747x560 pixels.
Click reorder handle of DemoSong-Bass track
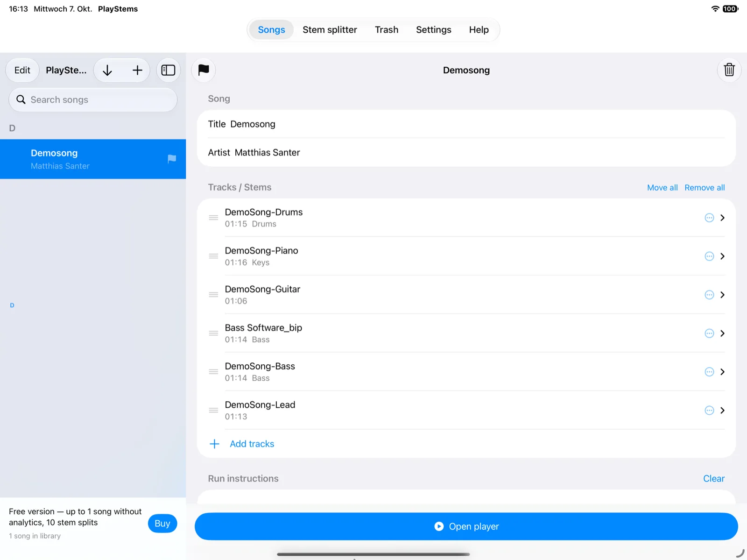point(213,372)
